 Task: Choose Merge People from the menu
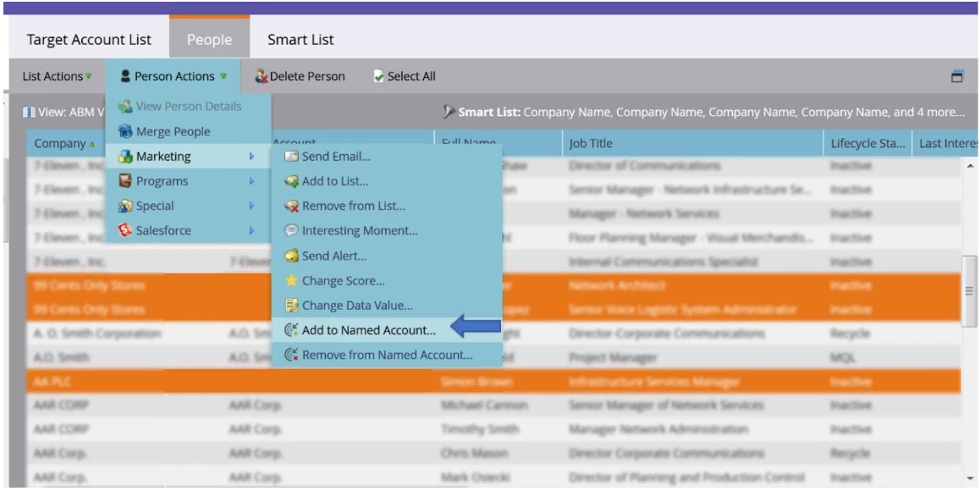[x=188, y=131]
